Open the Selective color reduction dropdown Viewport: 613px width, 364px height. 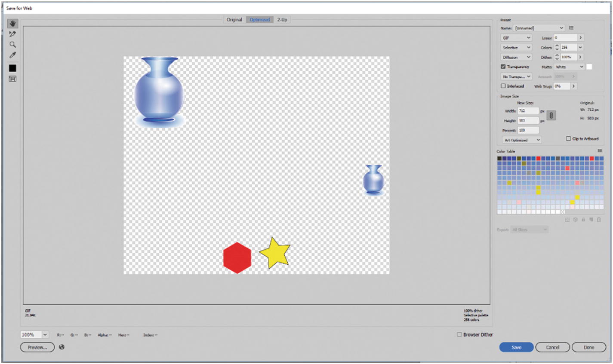[516, 47]
